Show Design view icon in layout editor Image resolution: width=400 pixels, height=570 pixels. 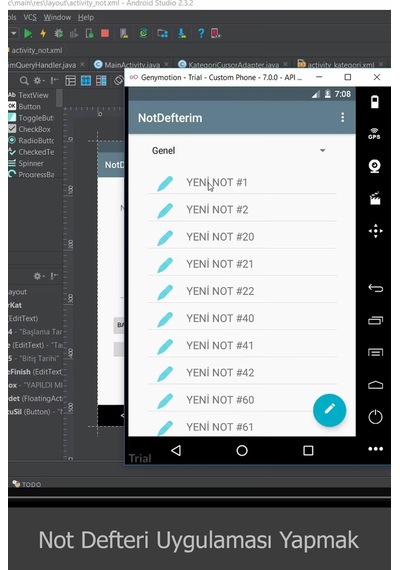70,81
